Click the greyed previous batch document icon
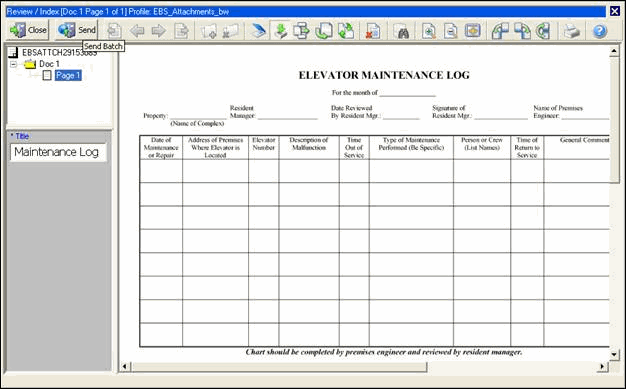Screen dimensions: 626x389 coord(115,31)
